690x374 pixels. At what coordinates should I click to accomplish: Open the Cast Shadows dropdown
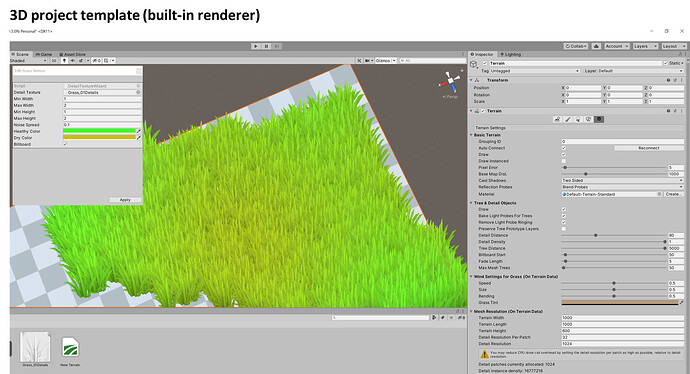(622, 180)
